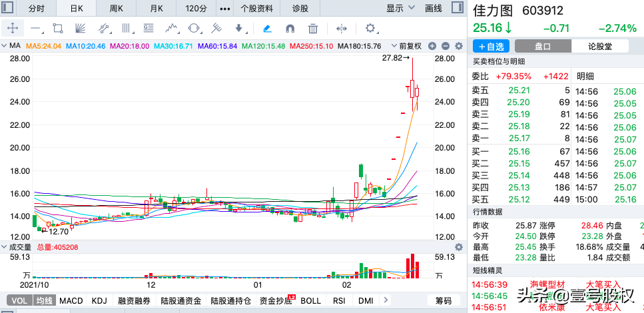Open MA indicator settings gear
This screenshot has width=644, height=313.
click(x=459, y=46)
